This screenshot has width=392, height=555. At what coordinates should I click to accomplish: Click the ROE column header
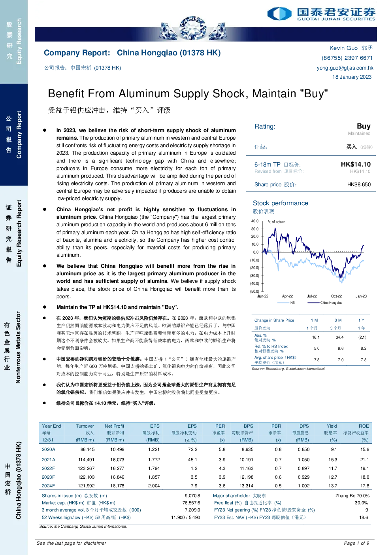(364, 426)
